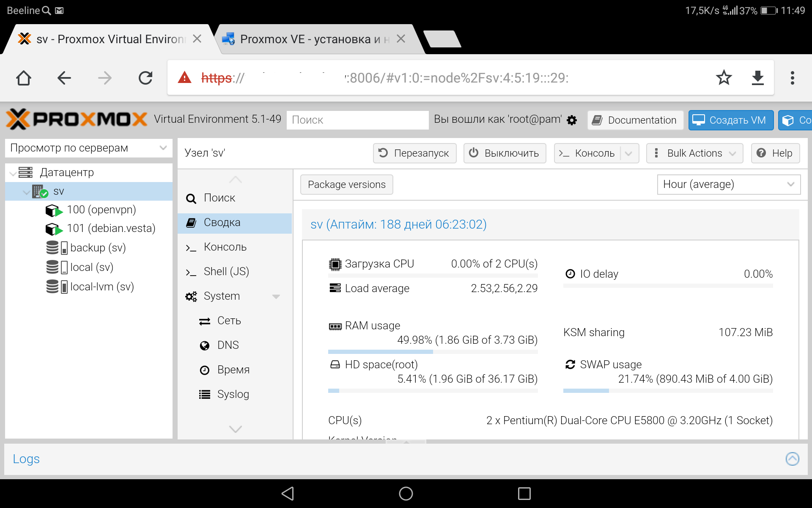Click the SWAP usage progress bar
Image resolution: width=812 pixels, height=508 pixels.
(668, 391)
